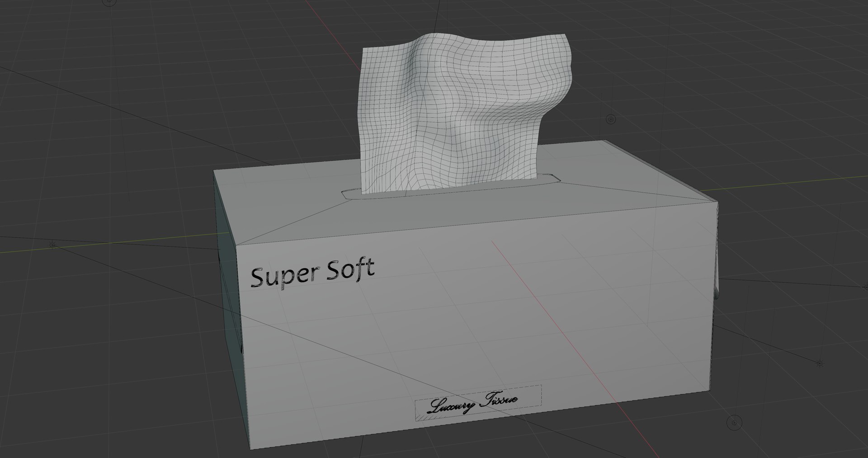This screenshot has height=458, width=868.
Task: Select the circled point light above the box
Action: (x=611, y=119)
